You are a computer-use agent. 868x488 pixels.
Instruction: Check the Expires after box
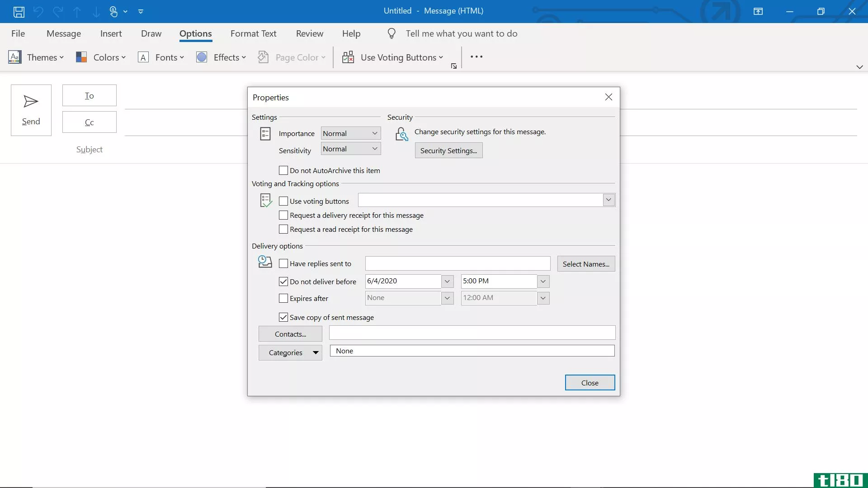283,298
